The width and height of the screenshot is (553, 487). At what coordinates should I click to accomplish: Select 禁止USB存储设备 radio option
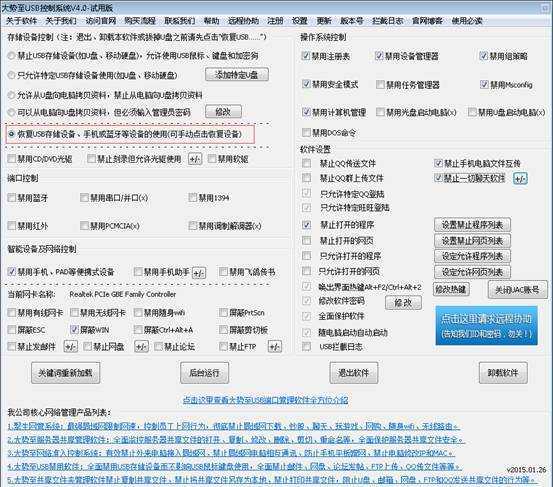pos(12,56)
